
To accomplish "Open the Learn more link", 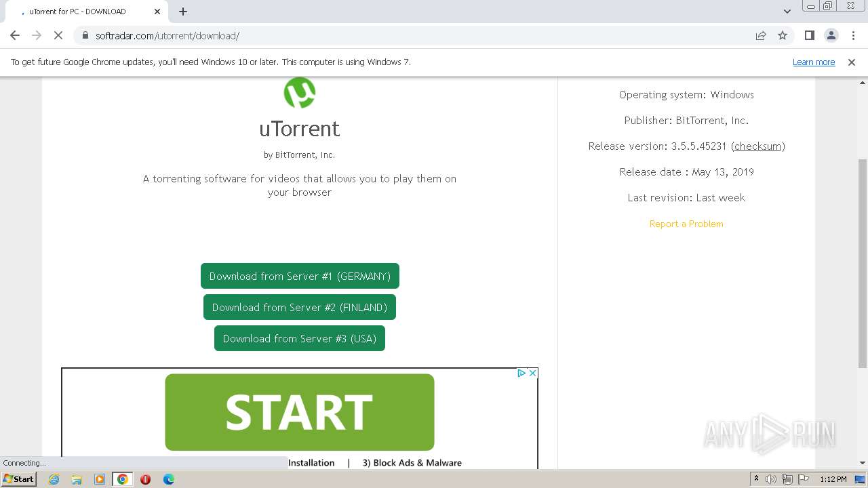I will point(814,62).
